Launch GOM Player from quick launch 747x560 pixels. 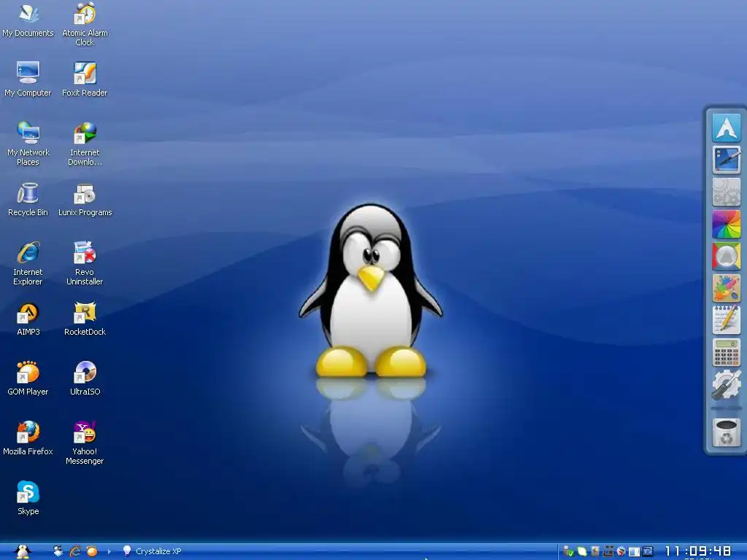91,551
